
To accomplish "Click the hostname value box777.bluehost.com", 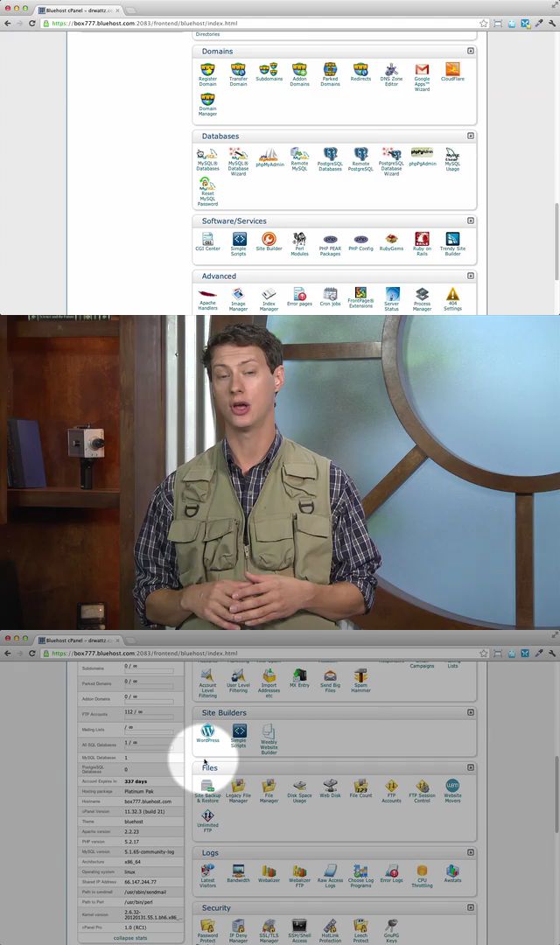I will pyautogui.click(x=148, y=801).
